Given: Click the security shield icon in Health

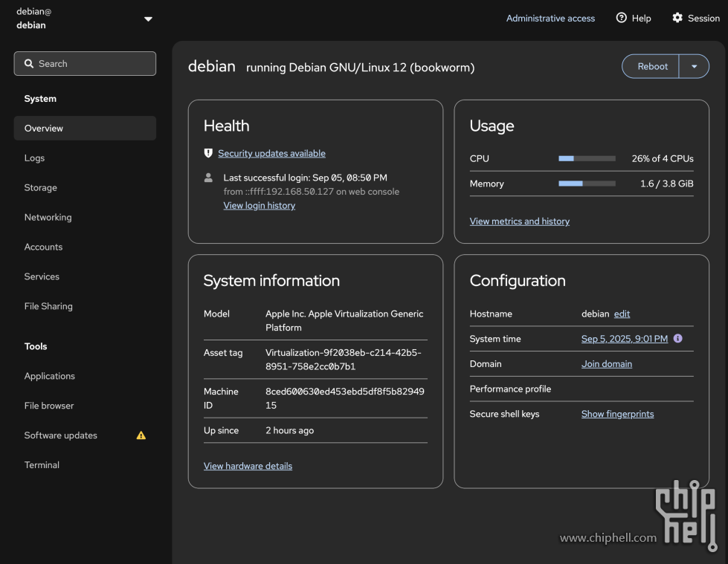Looking at the screenshot, I should pyautogui.click(x=208, y=153).
